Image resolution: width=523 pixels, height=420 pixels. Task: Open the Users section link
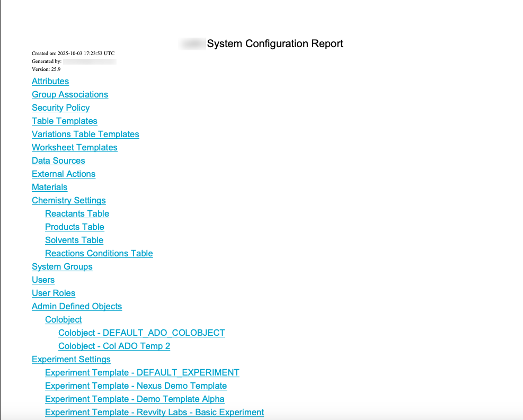[x=43, y=280]
